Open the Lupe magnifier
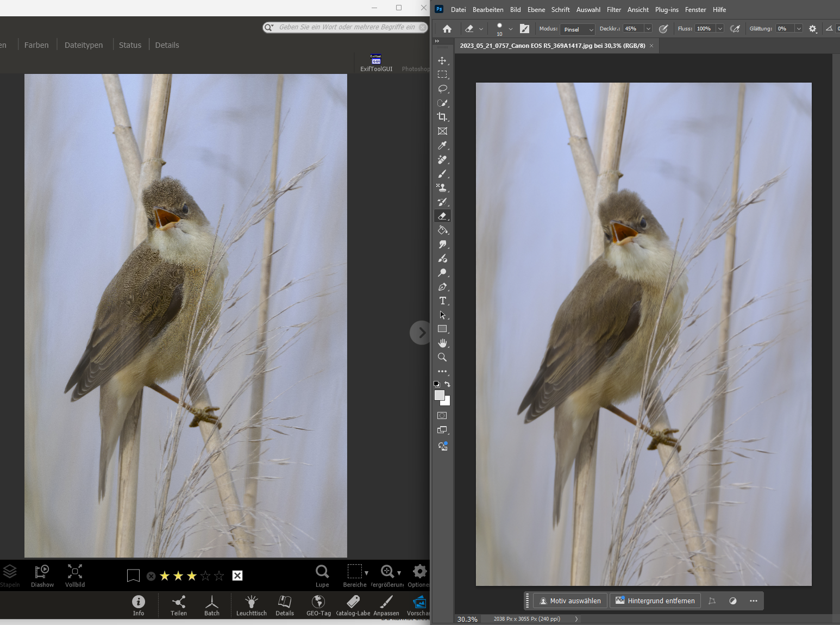The image size is (840, 625). tap(322, 576)
